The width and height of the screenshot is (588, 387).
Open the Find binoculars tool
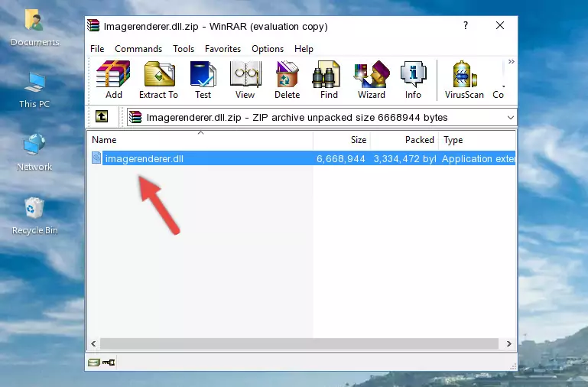[329, 80]
